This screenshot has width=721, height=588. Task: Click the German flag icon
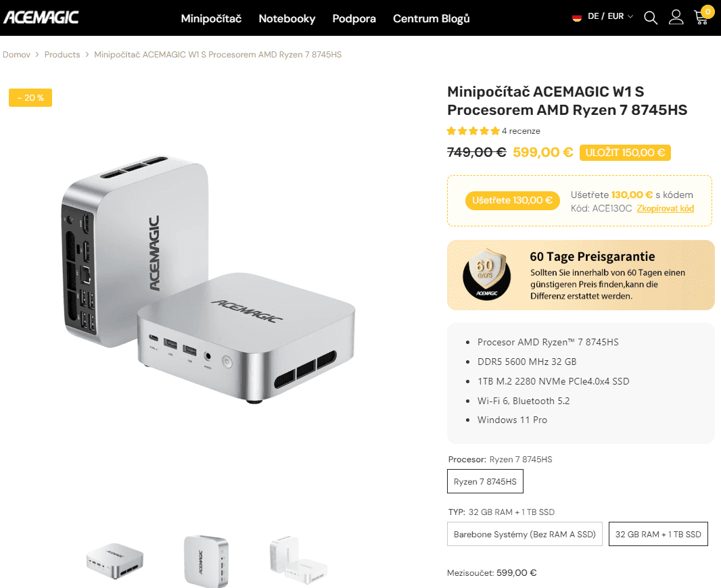[577, 17]
